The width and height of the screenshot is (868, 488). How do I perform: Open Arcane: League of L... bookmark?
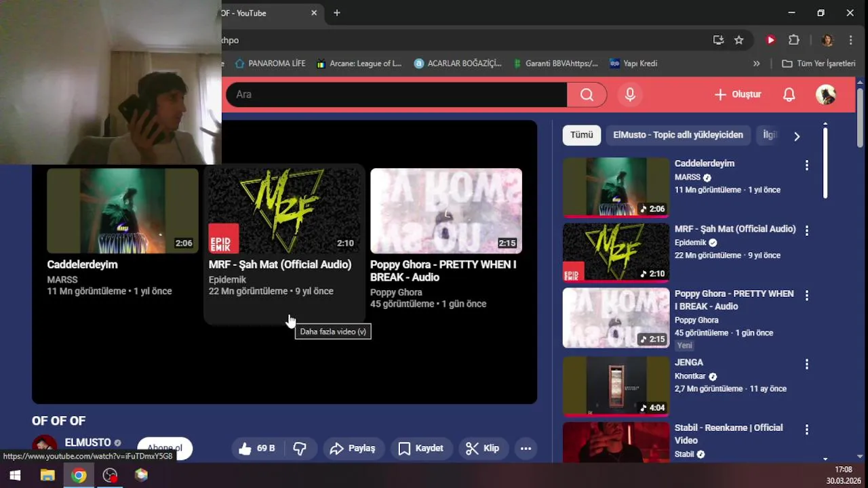pyautogui.click(x=359, y=64)
